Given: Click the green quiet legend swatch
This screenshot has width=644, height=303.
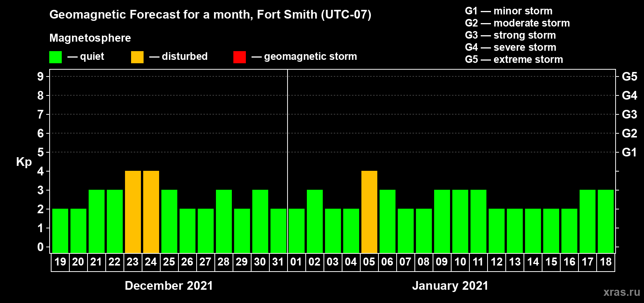Looking at the screenshot, I should 55,57.
